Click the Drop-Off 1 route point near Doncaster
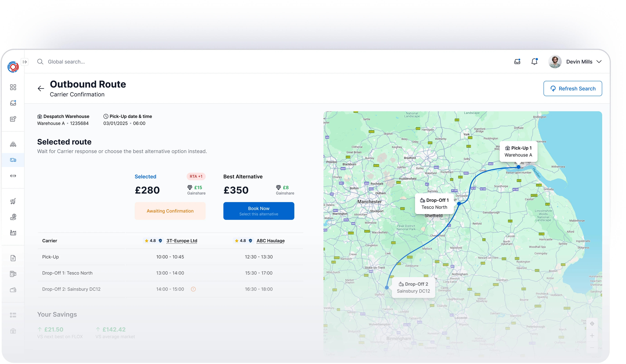 tap(459, 204)
